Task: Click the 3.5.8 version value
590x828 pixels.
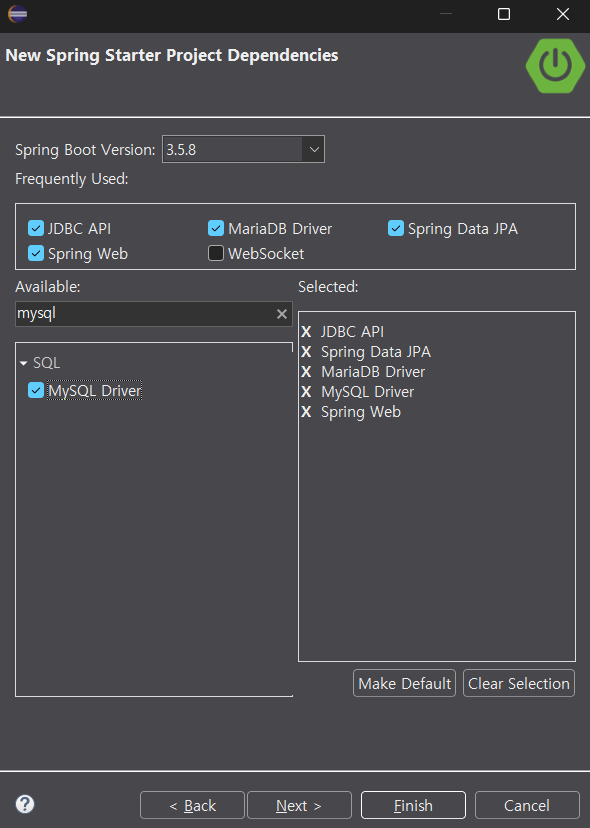Action: pyautogui.click(x=181, y=150)
